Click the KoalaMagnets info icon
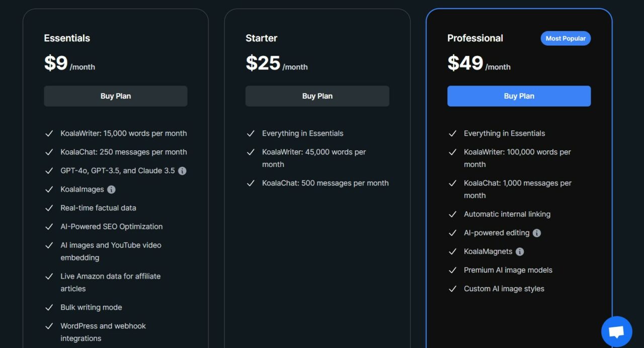Viewport: 644px width, 348px height. click(x=520, y=251)
